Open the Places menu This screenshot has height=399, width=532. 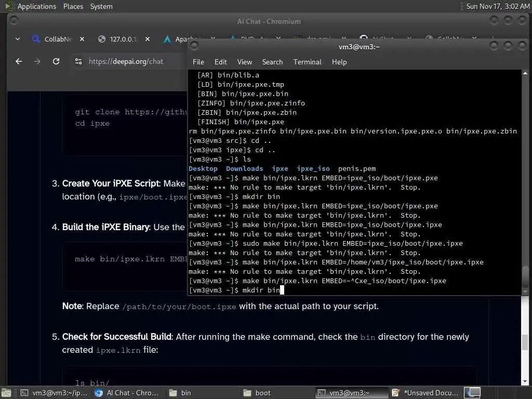pyautogui.click(x=73, y=6)
